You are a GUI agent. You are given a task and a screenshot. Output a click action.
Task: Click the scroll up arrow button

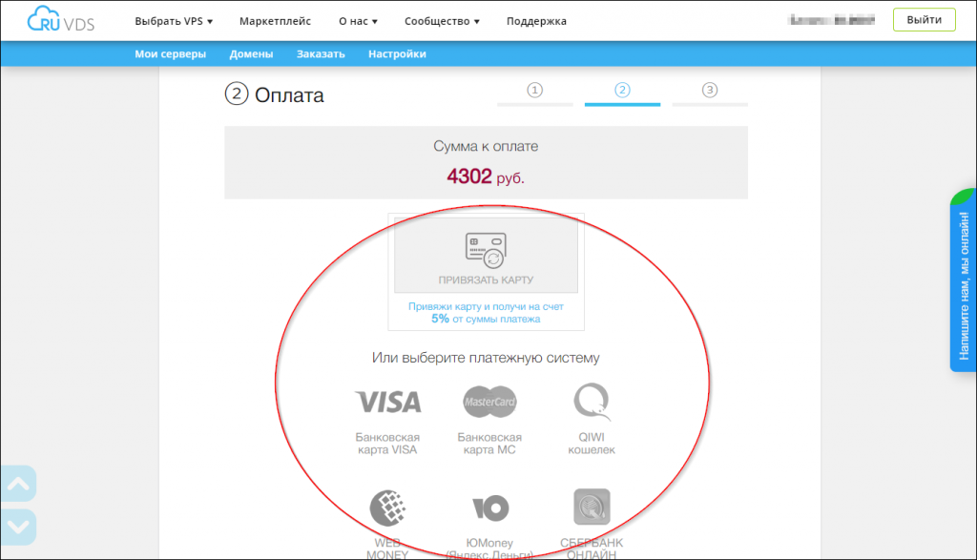(18, 484)
